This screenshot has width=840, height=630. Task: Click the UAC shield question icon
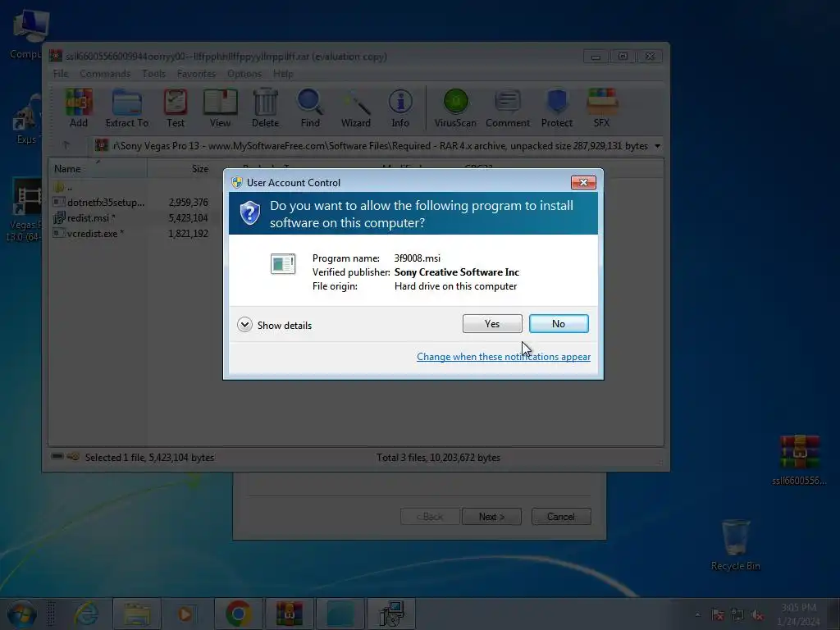point(249,213)
